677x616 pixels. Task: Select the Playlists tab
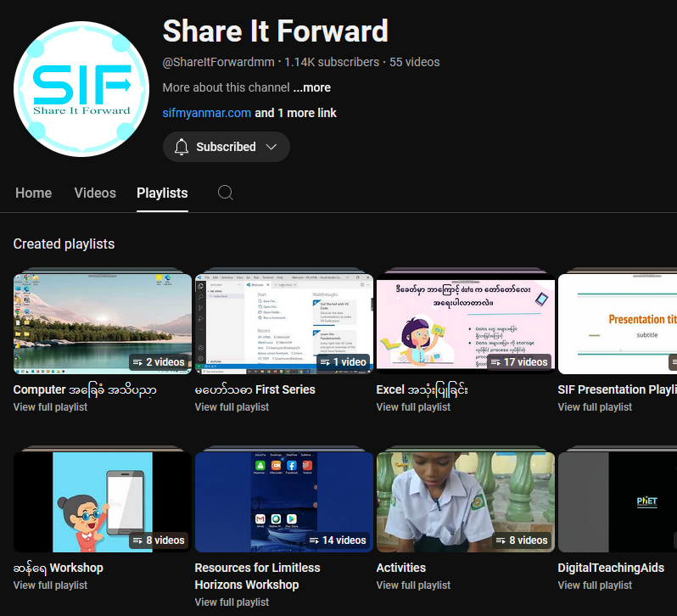[162, 193]
